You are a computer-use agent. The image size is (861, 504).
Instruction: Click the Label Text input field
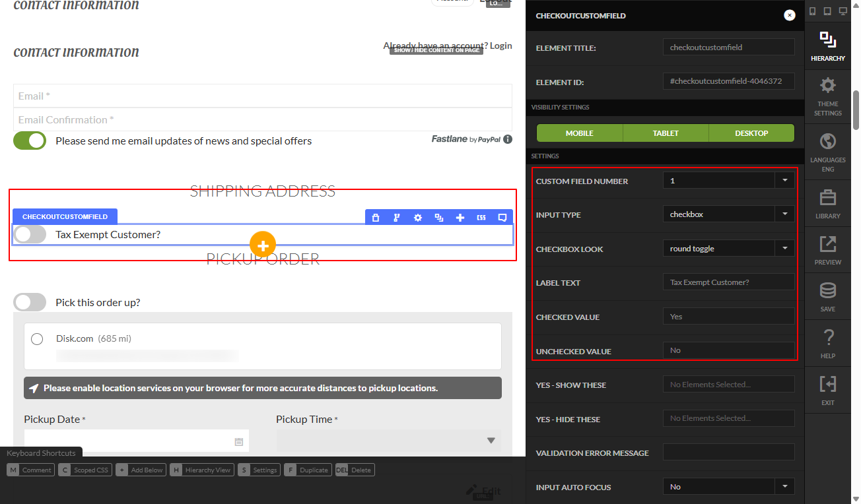[728, 282]
